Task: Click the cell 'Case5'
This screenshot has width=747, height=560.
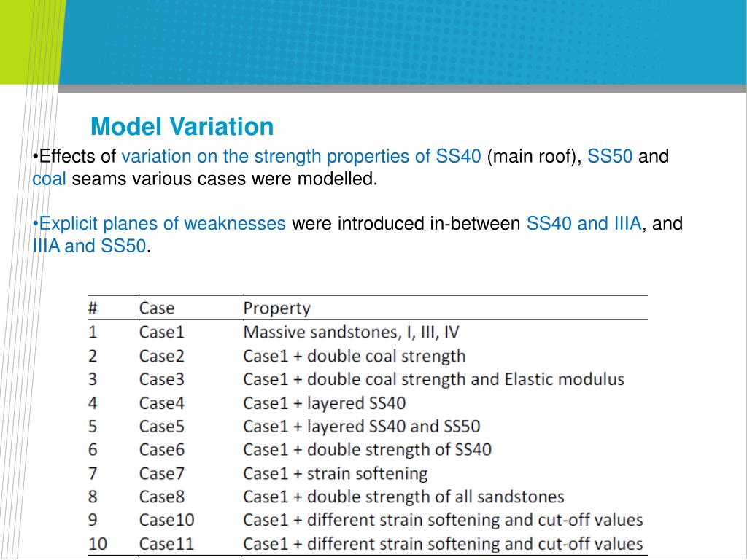Action: click(x=161, y=426)
